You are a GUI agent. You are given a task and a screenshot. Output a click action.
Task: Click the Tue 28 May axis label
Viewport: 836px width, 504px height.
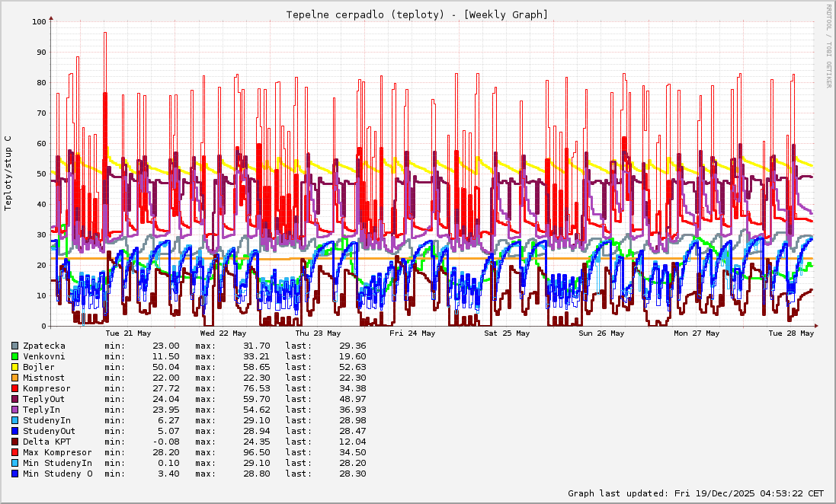coord(791,333)
